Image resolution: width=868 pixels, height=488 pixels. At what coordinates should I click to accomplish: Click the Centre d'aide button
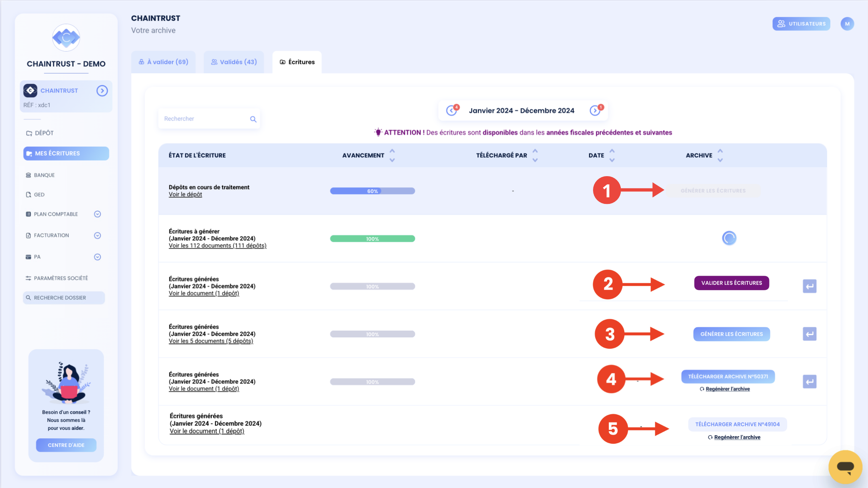[x=66, y=445]
